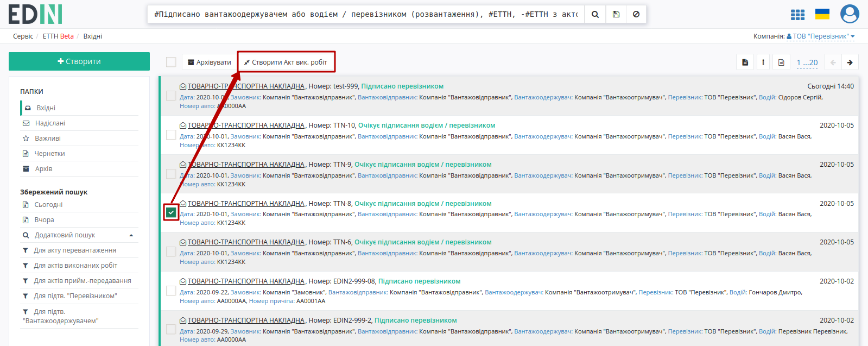This screenshot has width=868, height=346.
Task: Click the Сервіс breadcrumb
Action: click(23, 36)
